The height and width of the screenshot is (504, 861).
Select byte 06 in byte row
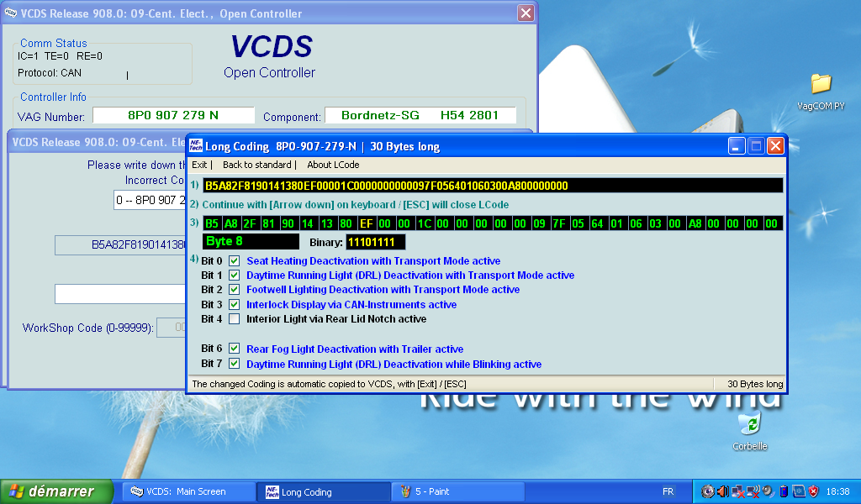(636, 223)
